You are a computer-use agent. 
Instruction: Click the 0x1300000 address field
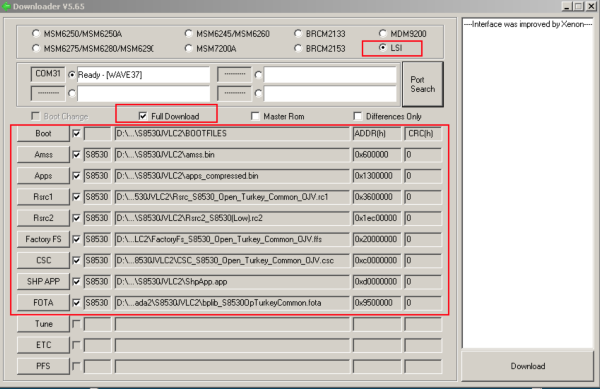pyautogui.click(x=377, y=176)
